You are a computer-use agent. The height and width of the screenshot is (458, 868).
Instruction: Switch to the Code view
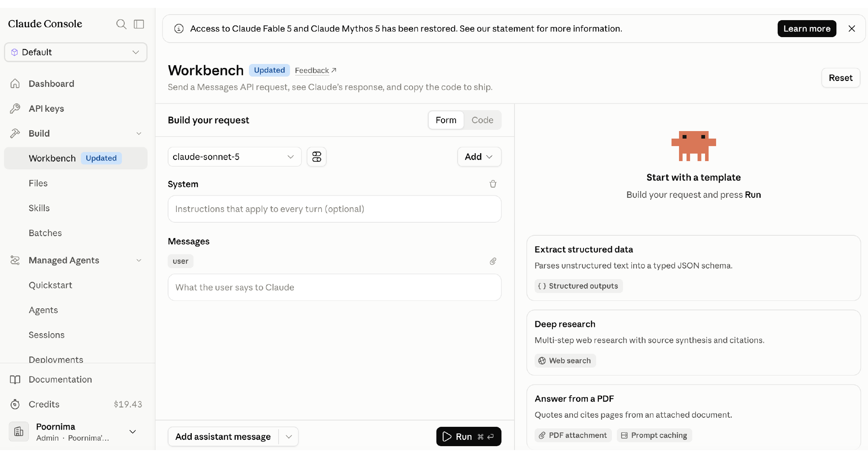[482, 120]
